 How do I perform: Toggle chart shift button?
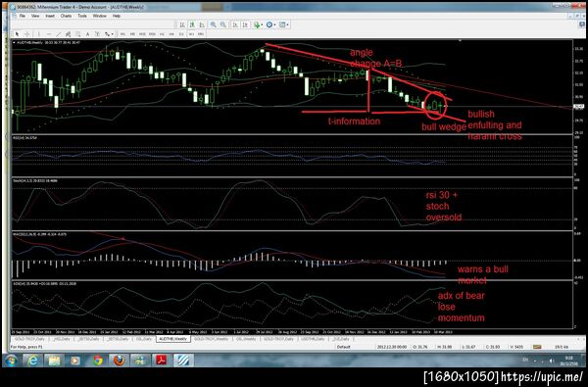(245, 24)
